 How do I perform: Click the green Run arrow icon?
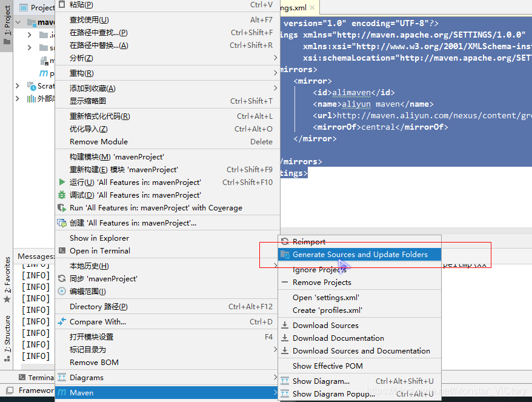pos(62,182)
